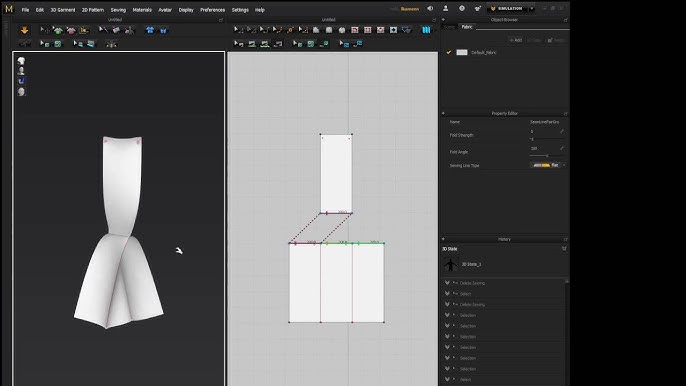Select the blue T-shirt arrangement icon
This screenshot has width=686, height=386.
pyautogui.click(x=150, y=30)
